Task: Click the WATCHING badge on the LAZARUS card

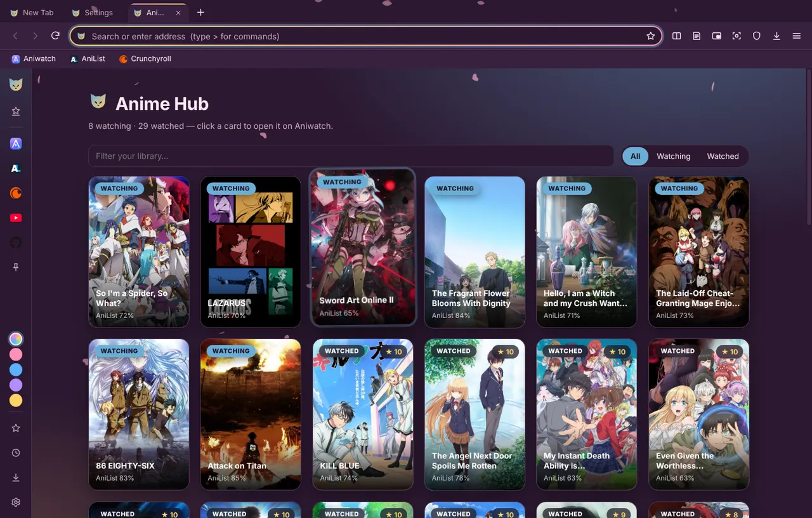Action: 231,189
